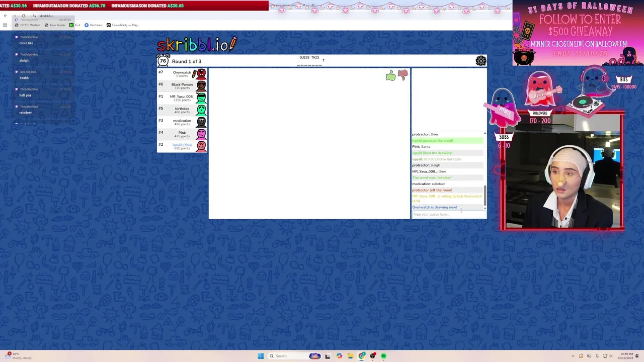Select MR_Yasu_008's green avatar
Viewport: 644px width, 362px height.
[x=201, y=98]
